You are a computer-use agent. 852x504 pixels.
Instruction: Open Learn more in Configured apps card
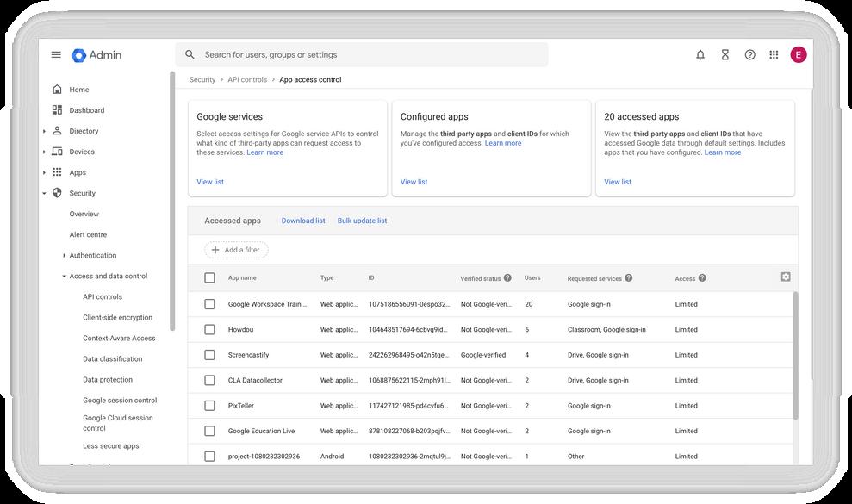click(503, 143)
